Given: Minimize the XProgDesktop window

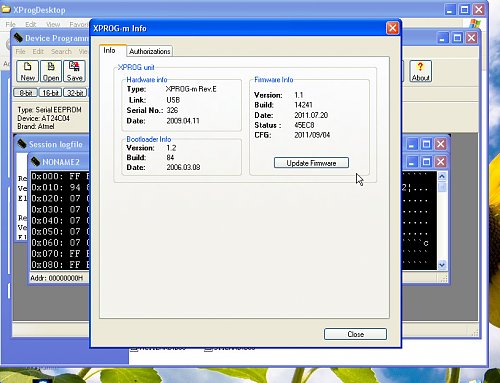Looking at the screenshot, I should [450, 10].
